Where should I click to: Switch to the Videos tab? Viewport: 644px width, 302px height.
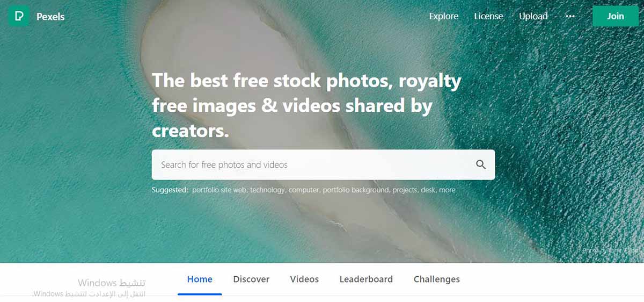tap(304, 279)
